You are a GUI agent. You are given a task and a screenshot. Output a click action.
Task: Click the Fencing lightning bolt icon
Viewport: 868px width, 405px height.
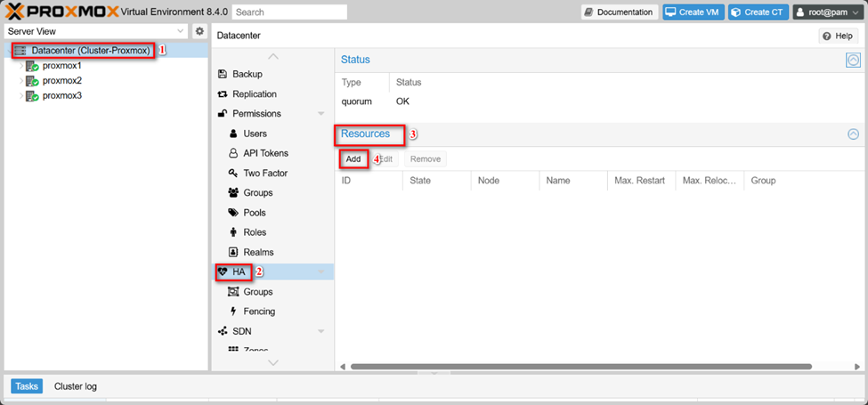(x=233, y=312)
